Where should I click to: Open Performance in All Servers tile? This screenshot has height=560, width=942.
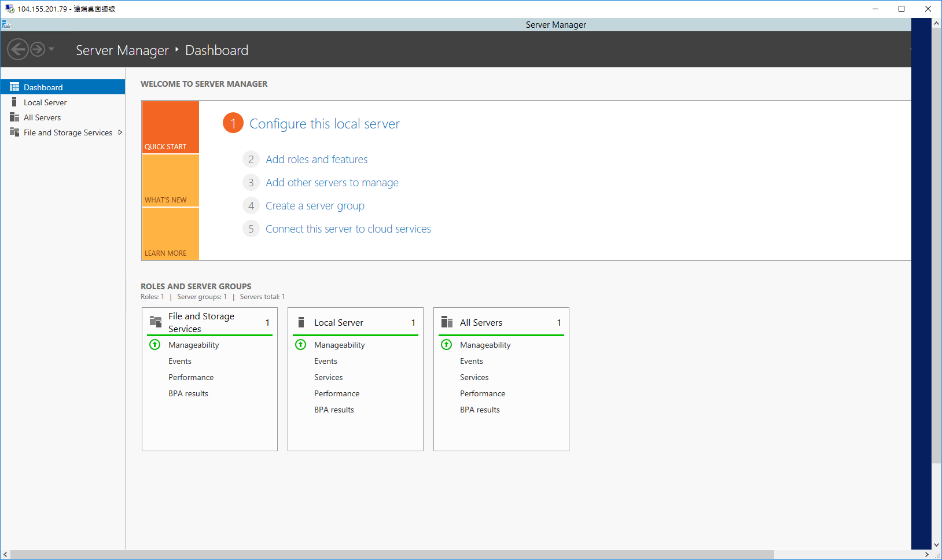point(483,393)
